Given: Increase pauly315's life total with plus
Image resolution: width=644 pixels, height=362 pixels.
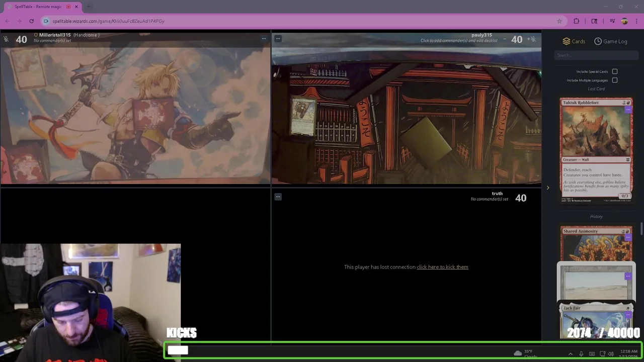Looking at the screenshot, I should 528,39.
